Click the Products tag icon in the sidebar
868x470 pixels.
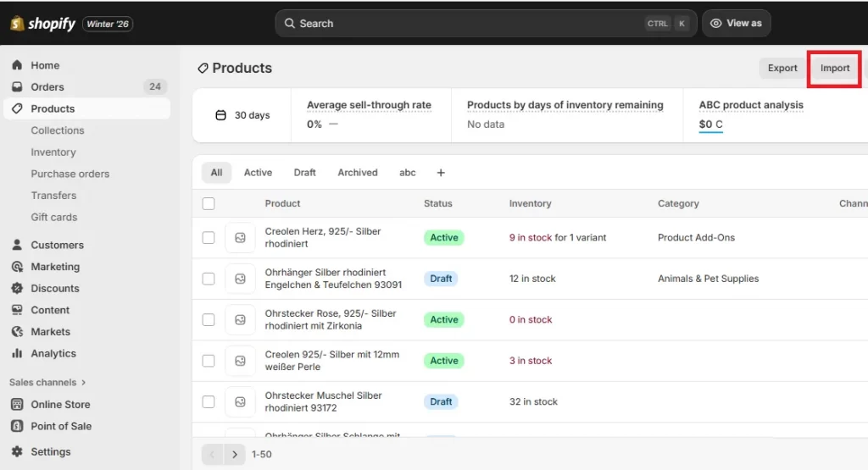point(17,108)
